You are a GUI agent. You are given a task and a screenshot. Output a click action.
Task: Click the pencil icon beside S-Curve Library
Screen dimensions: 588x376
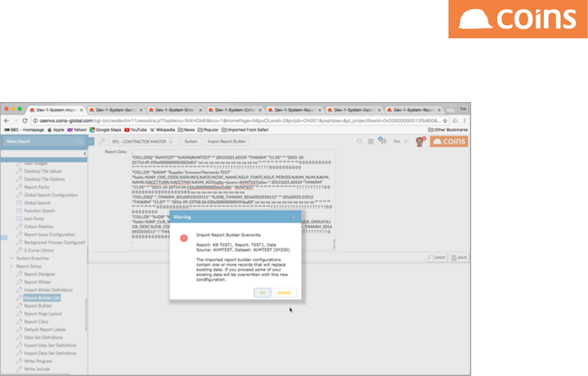tap(19, 250)
